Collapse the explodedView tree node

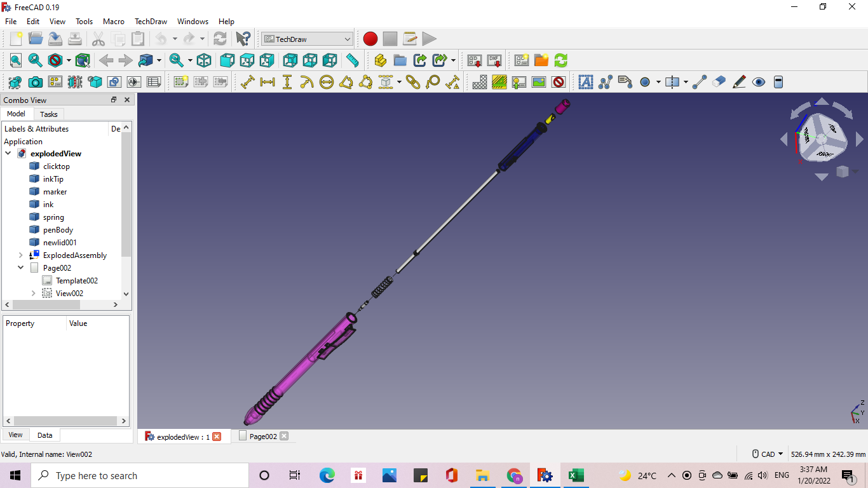8,154
